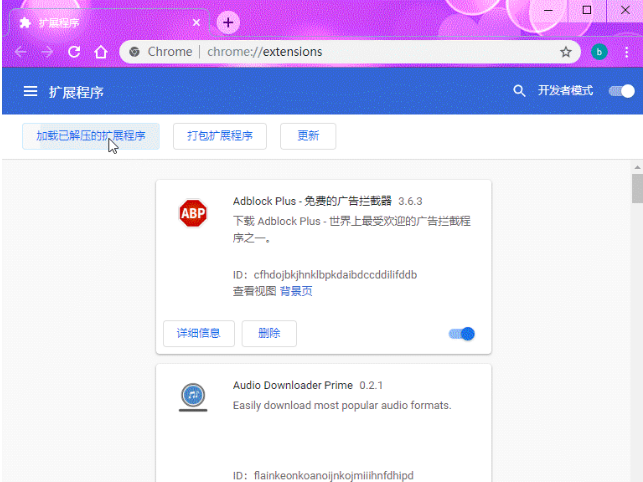The height and width of the screenshot is (482, 643).
Task: Close the 扩展程序 tab
Action: pos(196,23)
